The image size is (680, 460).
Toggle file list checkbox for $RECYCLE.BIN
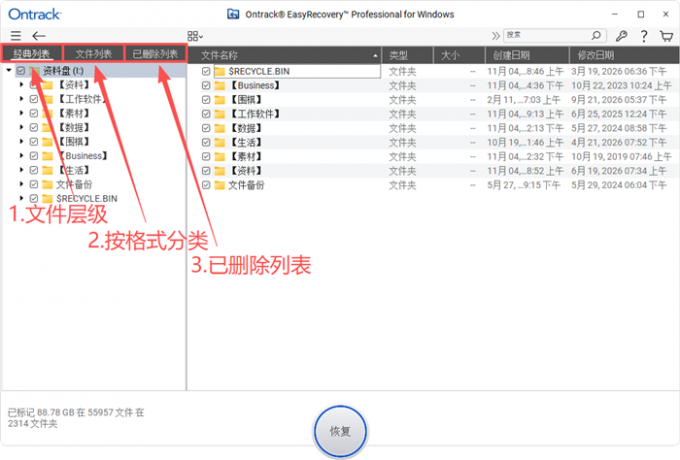pos(206,71)
